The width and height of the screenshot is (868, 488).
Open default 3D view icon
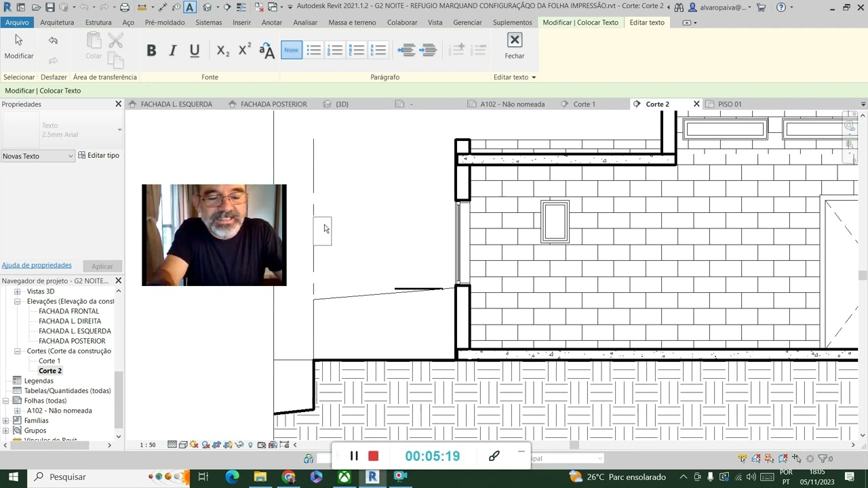coord(207,7)
